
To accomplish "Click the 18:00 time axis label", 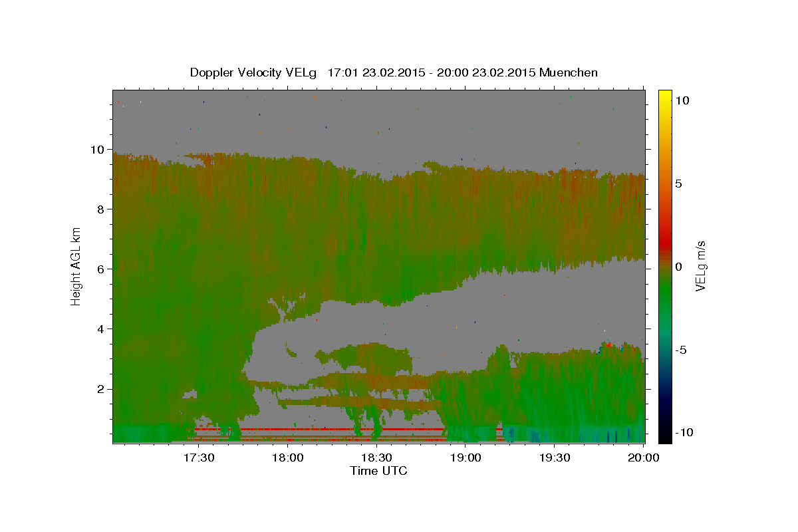I will 287,458.
